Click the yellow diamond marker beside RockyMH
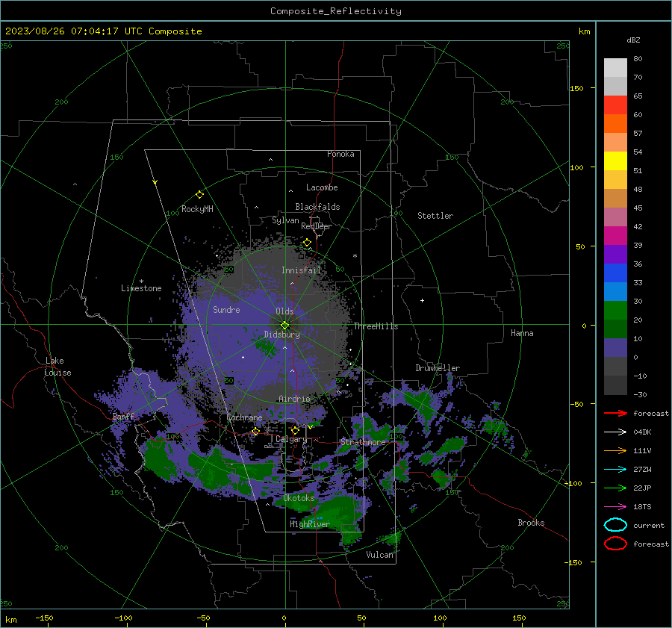 pos(199,195)
